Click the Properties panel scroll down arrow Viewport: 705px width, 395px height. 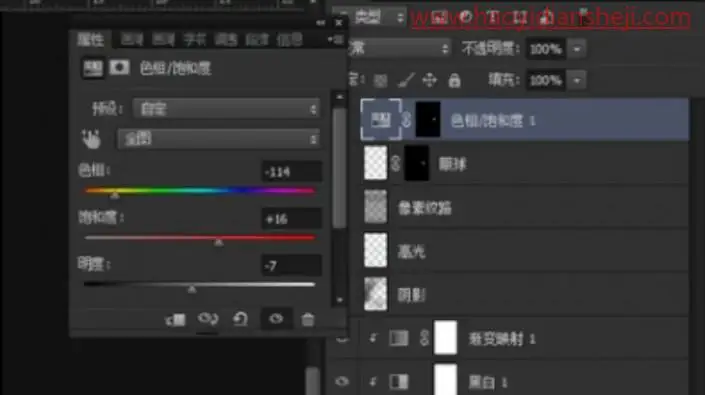click(340, 300)
